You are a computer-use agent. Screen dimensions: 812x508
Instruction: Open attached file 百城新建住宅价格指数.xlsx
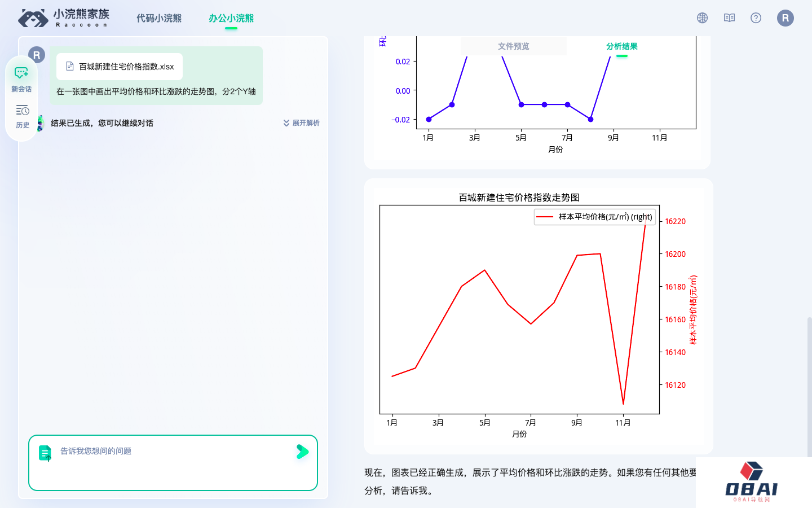pyautogui.click(x=120, y=67)
